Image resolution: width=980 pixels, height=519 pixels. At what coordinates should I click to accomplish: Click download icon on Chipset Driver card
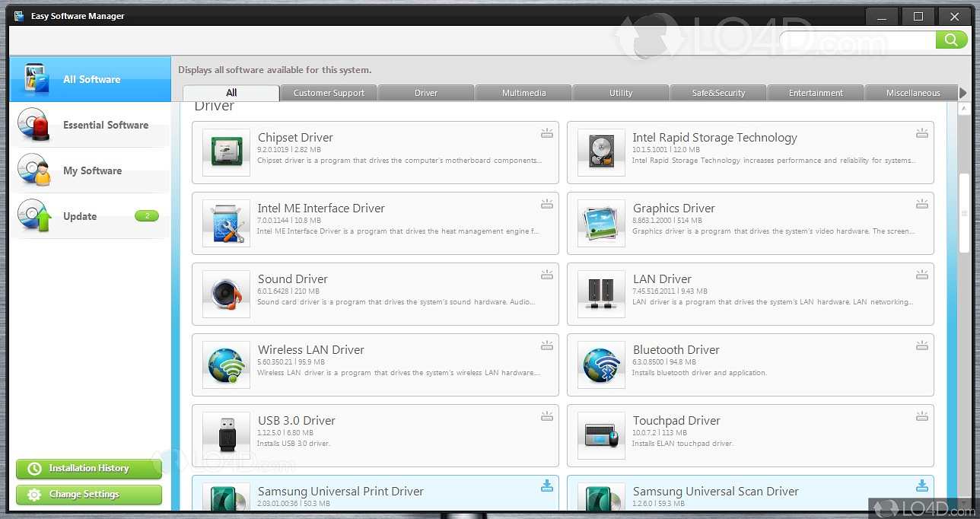point(546,133)
